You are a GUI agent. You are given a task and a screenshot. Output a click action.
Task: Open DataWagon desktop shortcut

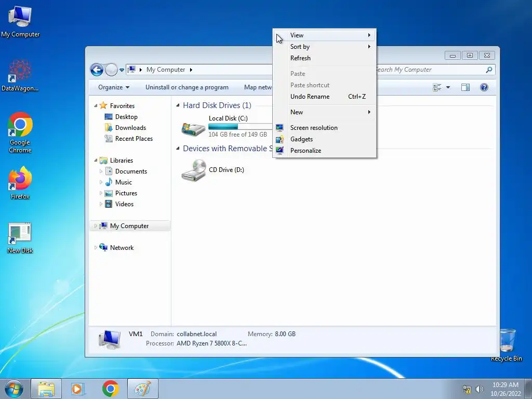click(x=20, y=75)
